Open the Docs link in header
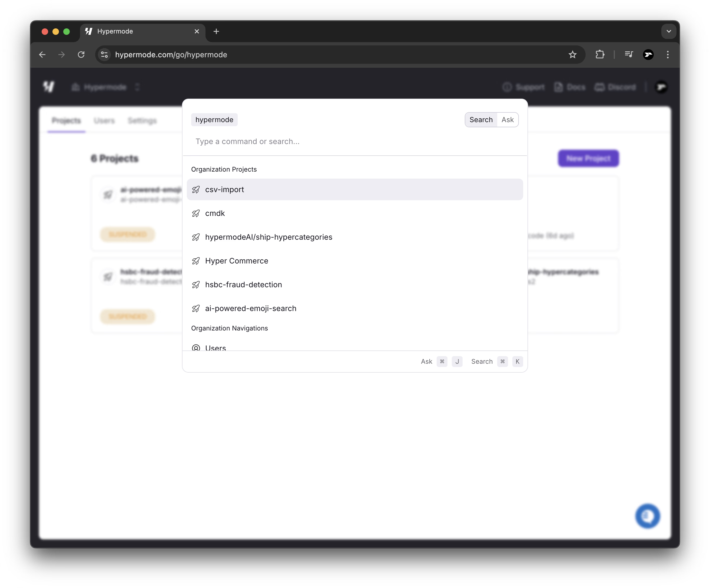This screenshot has width=710, height=588. 570,87
